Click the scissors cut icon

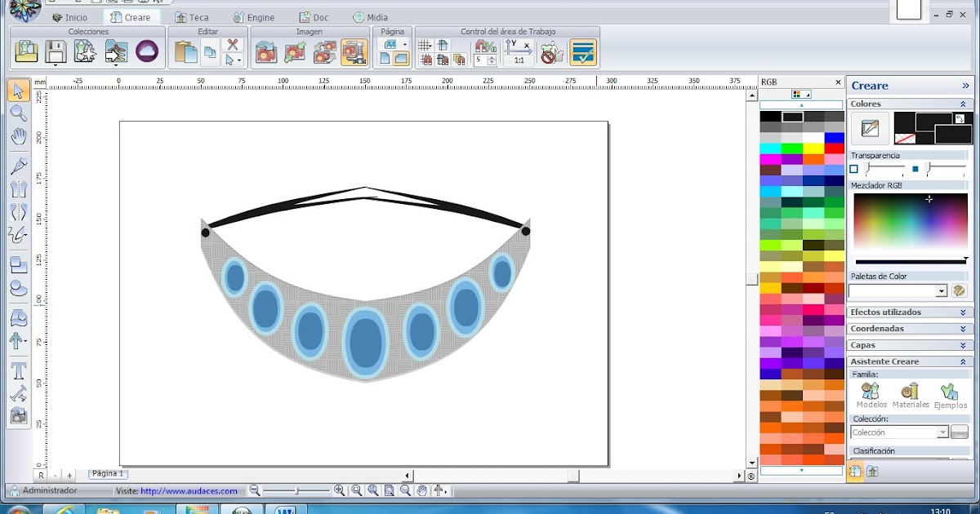[x=233, y=45]
